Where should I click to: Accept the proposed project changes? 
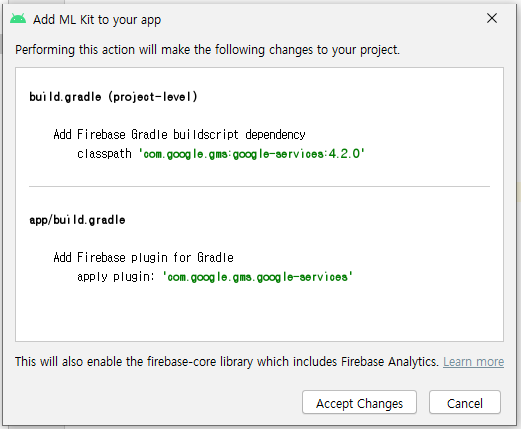click(359, 403)
